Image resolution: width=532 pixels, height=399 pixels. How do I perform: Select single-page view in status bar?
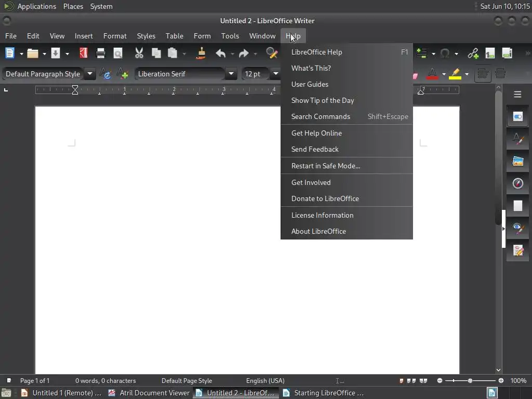[402, 381]
